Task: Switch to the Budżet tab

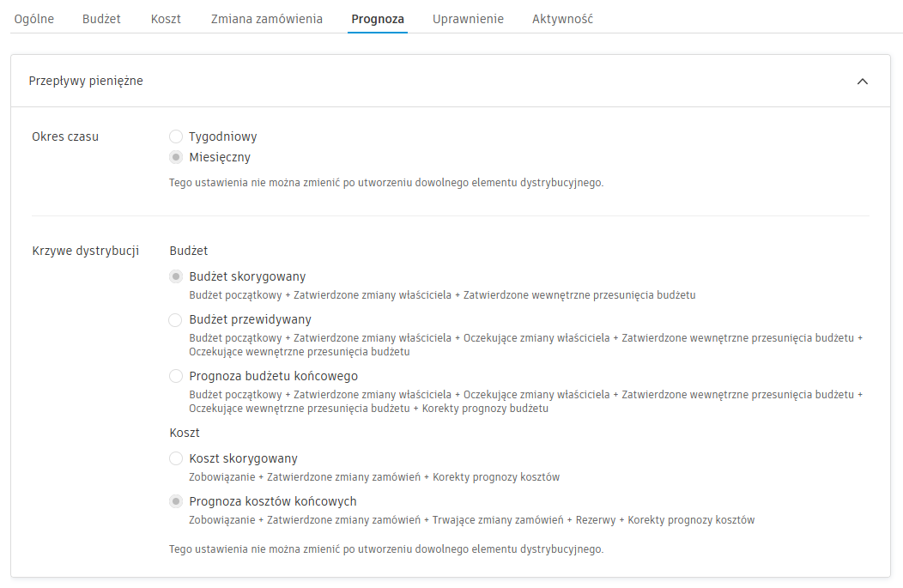Action: [101, 19]
